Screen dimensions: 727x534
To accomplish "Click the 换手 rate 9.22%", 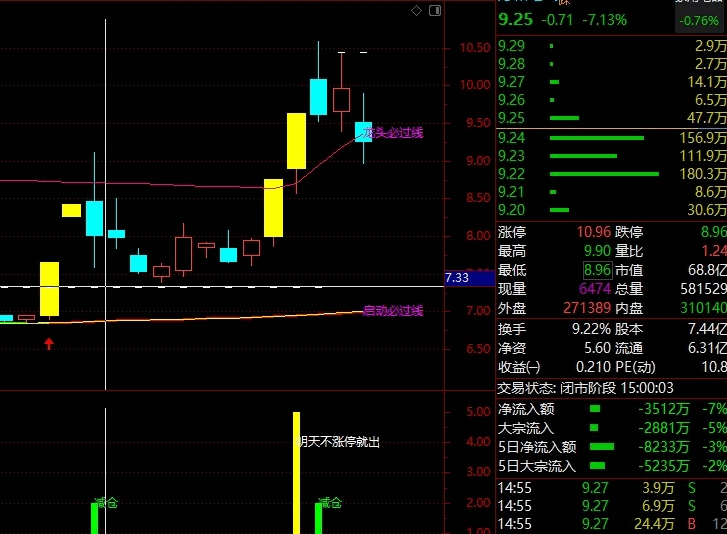I will pos(591,329).
